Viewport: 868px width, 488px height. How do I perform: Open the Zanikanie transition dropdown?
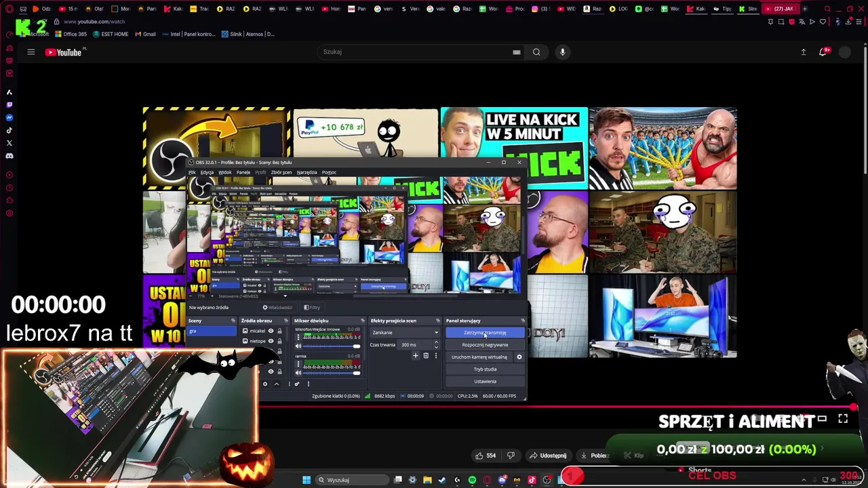(405, 333)
